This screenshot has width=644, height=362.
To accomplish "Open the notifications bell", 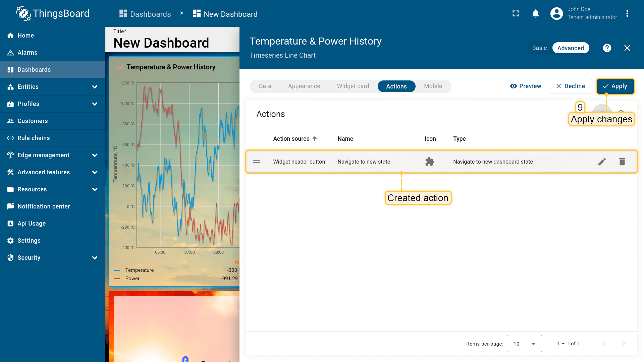I will (x=536, y=14).
